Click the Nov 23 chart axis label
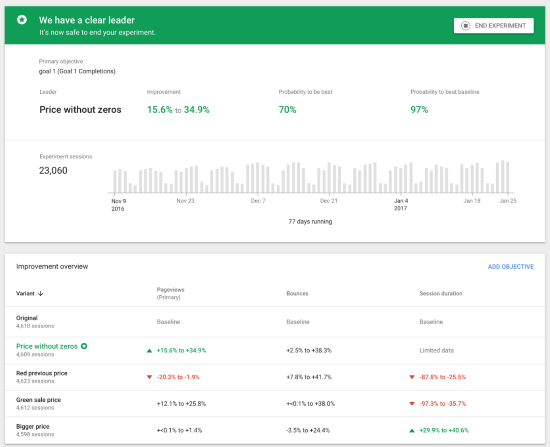Viewport: 550px width, 447px height. (x=185, y=201)
